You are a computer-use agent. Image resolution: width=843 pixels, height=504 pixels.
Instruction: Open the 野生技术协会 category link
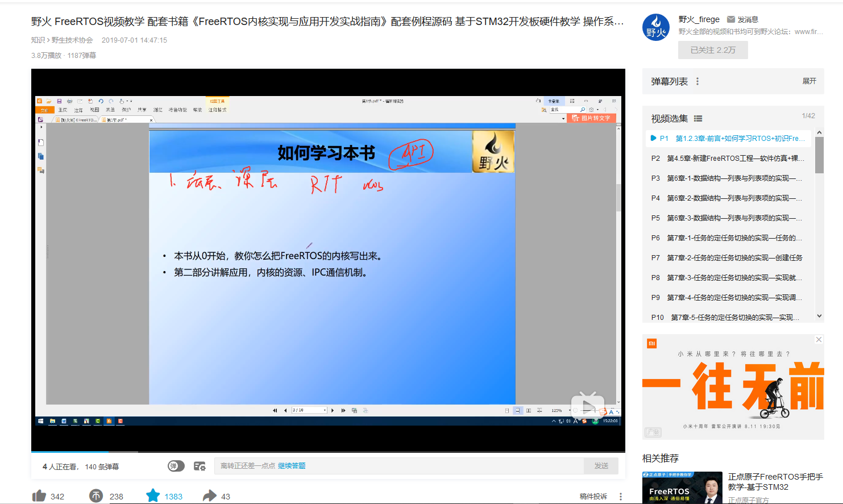pos(72,40)
